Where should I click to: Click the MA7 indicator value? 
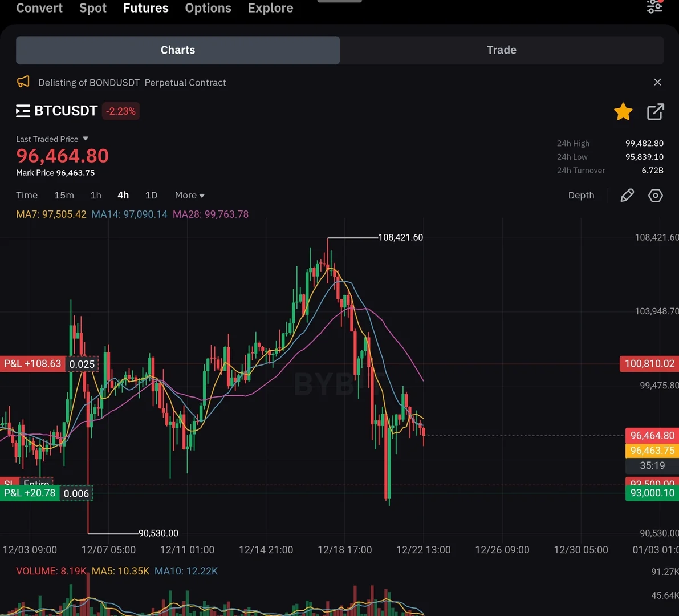pos(51,214)
